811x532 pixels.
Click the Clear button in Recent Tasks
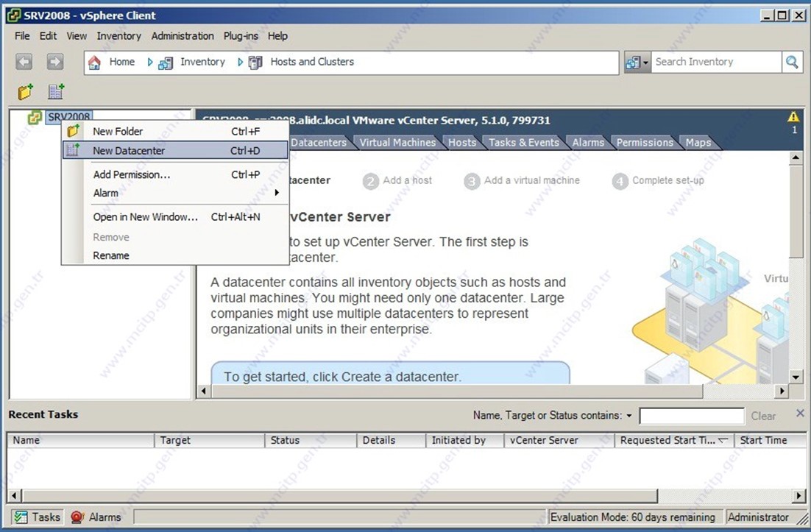[x=763, y=416]
